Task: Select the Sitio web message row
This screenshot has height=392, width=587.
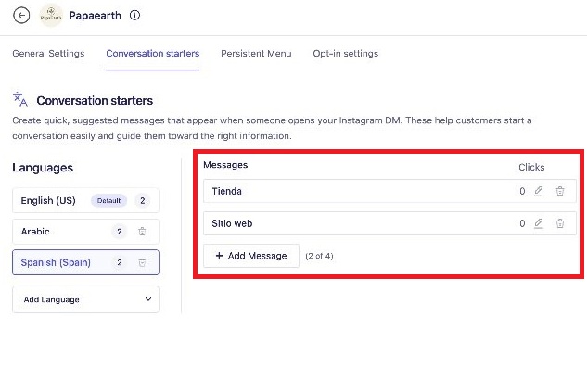Action: (x=352, y=223)
